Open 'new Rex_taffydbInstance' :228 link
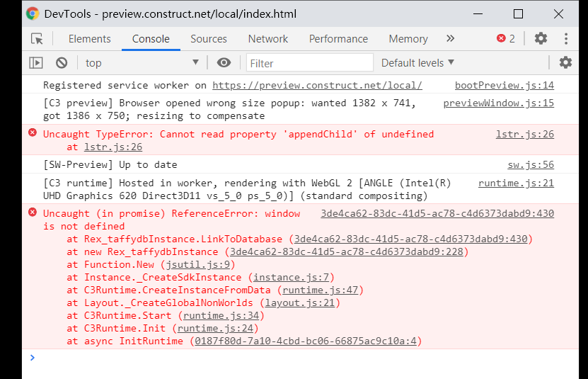 347,251
